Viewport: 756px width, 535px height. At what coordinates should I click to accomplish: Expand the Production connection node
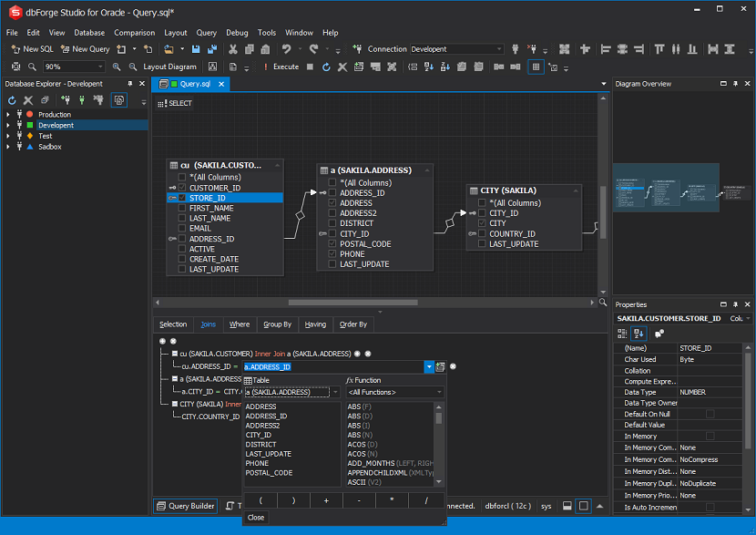tap(7, 114)
